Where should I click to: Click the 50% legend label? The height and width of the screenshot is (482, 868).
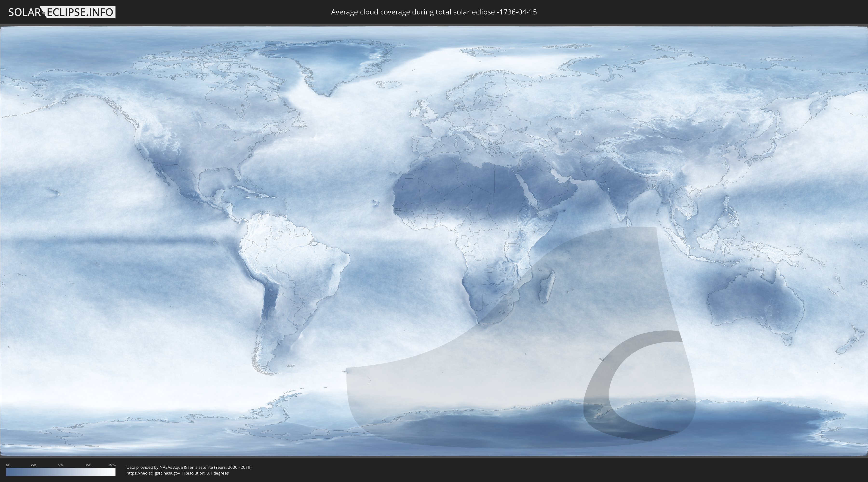click(61, 465)
